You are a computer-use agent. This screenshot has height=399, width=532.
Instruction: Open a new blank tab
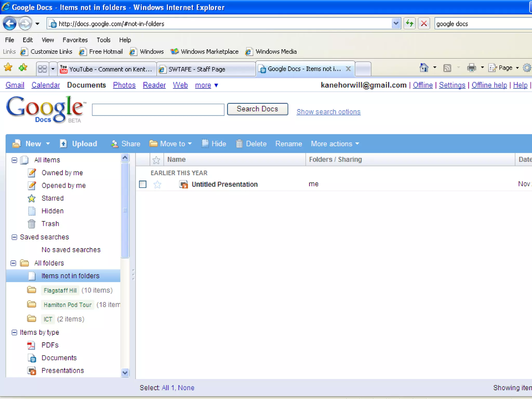[x=363, y=69]
